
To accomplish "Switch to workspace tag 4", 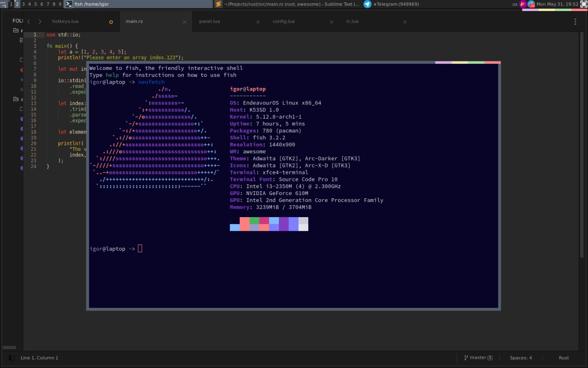I will [x=29, y=4].
